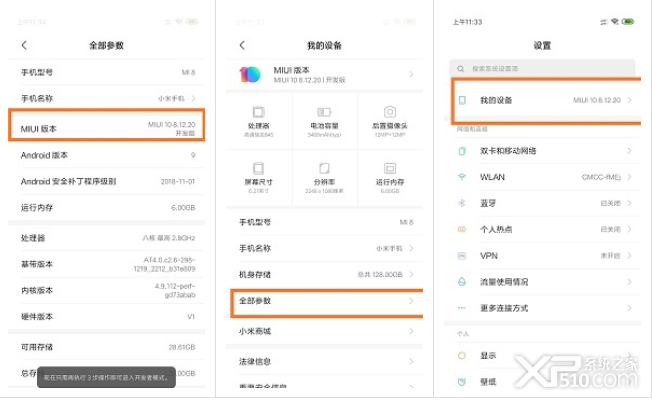
Task: Tap 内核版本 row in 全部参数
Action: [106, 290]
